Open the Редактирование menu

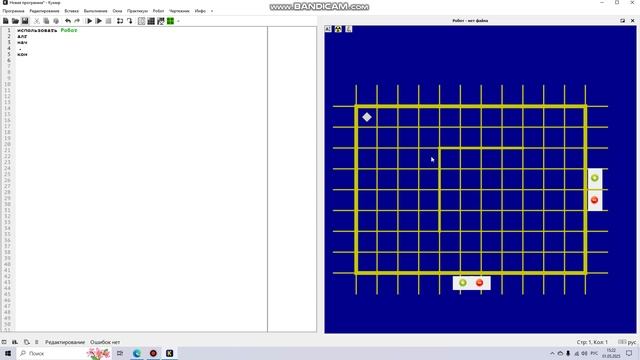44,11
